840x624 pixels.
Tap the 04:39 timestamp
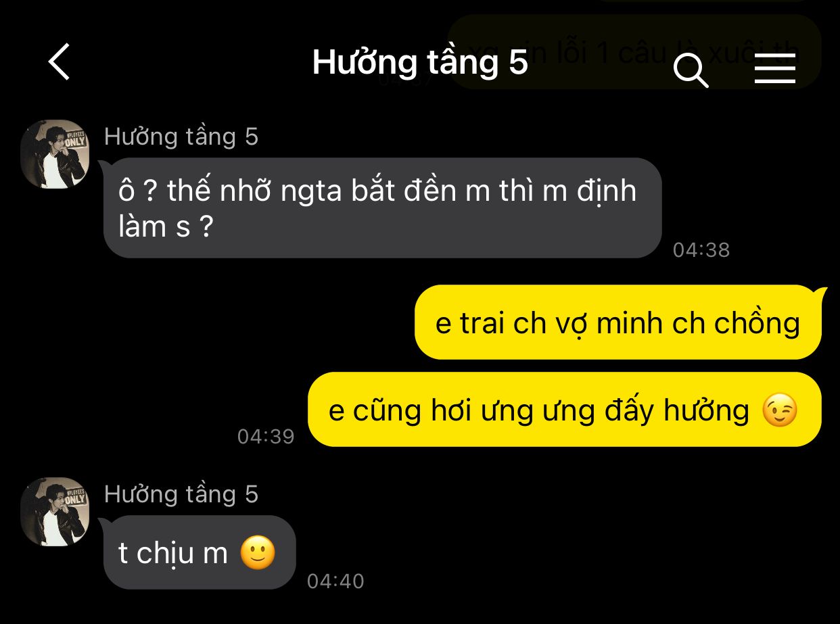(x=266, y=437)
